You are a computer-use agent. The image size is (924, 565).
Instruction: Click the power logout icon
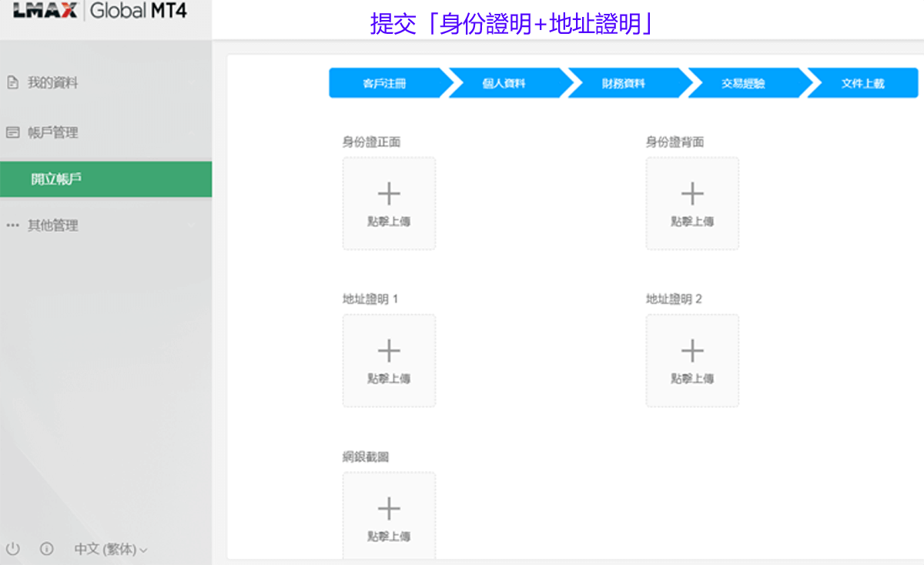pos(13,549)
